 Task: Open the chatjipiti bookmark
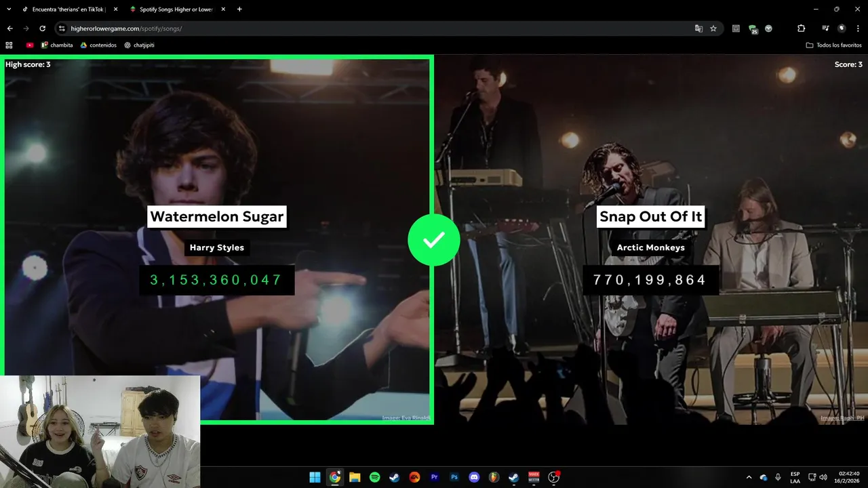(141, 45)
